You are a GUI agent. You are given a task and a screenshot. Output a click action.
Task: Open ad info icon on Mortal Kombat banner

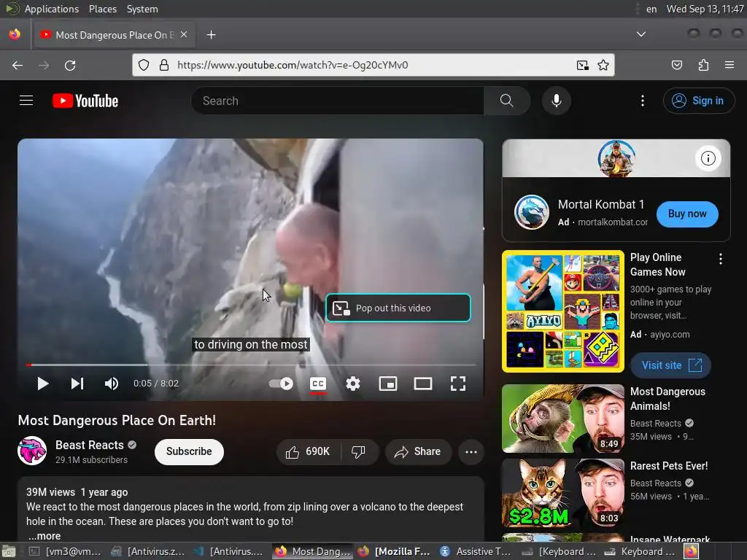[708, 158]
